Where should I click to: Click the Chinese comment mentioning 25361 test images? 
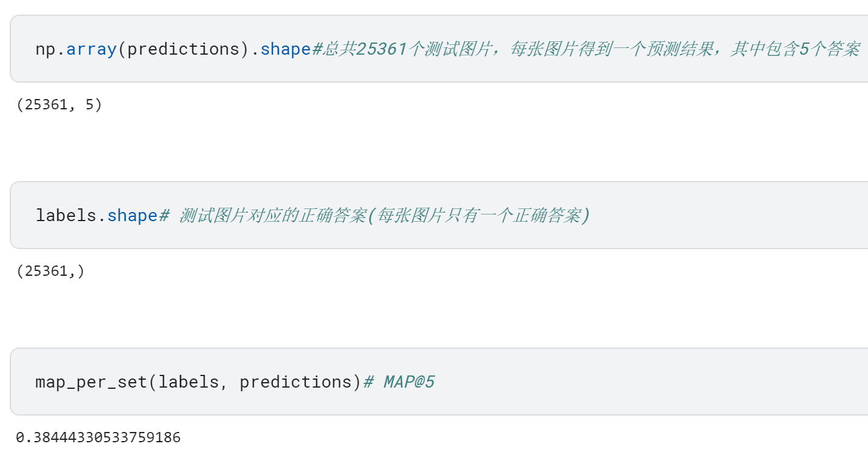[586, 49]
